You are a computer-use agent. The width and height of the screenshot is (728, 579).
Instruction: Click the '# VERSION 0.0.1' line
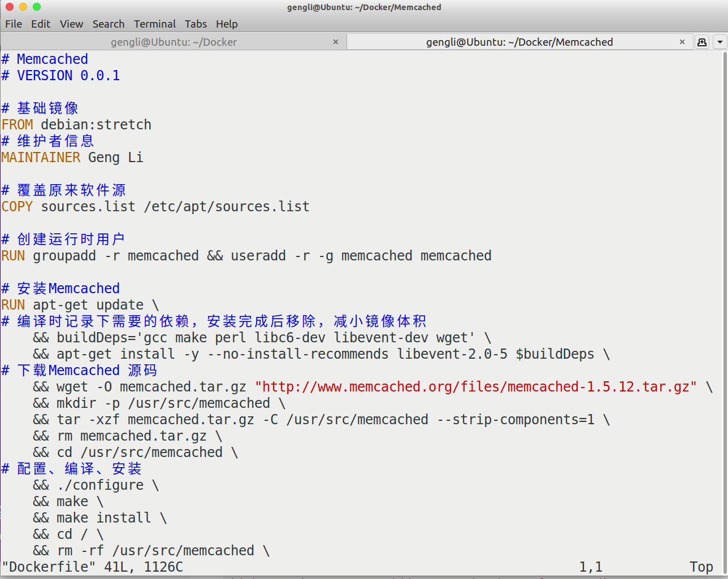60,76
